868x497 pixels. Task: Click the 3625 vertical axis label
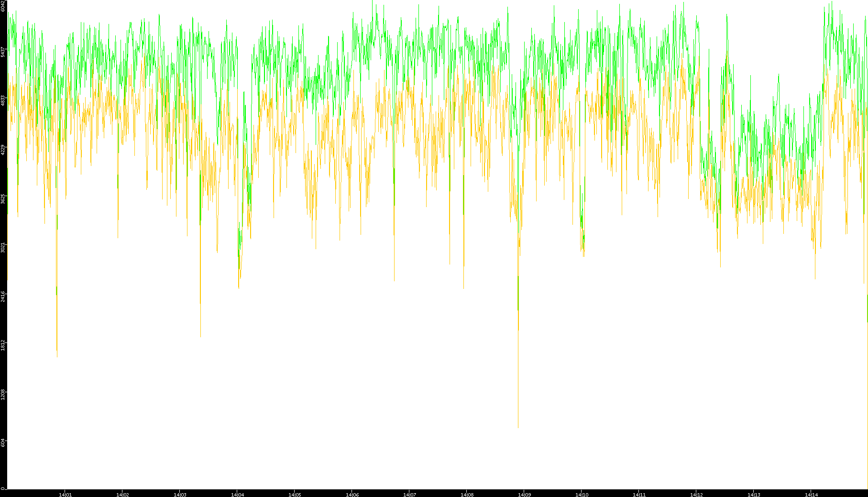point(3,199)
